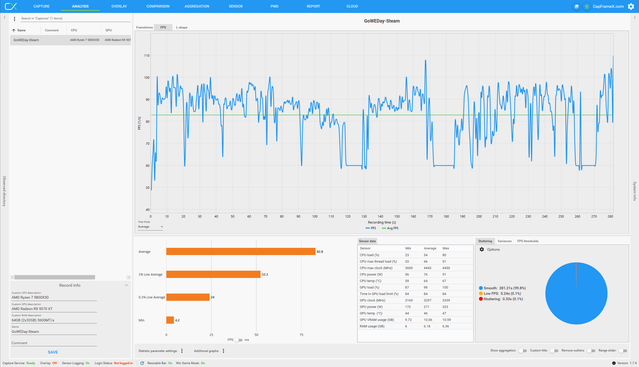The height and width of the screenshot is (367, 639).
Task: Click the CapFrameX logo icon
Action: click(11, 6)
